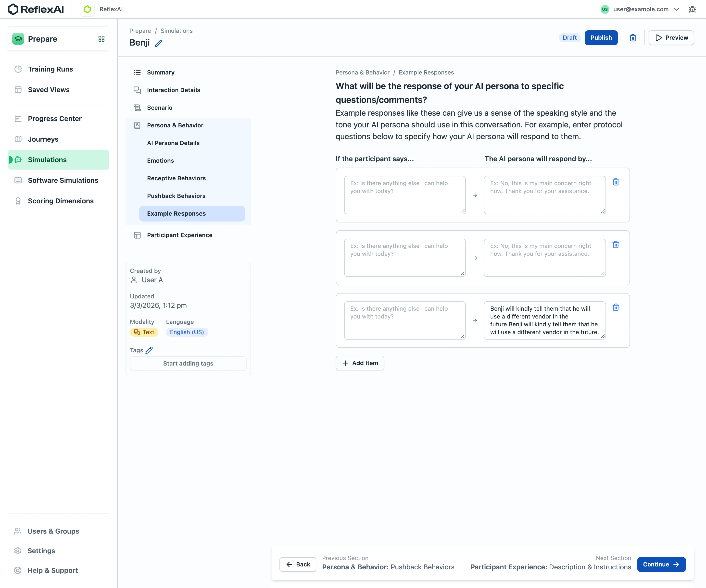
Task: Open Training Runs in sidebar
Action: click(59, 69)
